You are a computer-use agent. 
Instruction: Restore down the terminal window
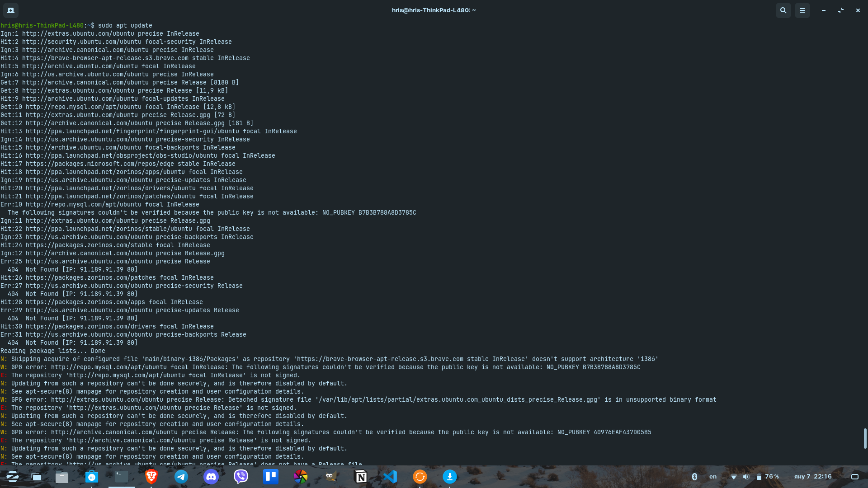pyautogui.click(x=841, y=10)
